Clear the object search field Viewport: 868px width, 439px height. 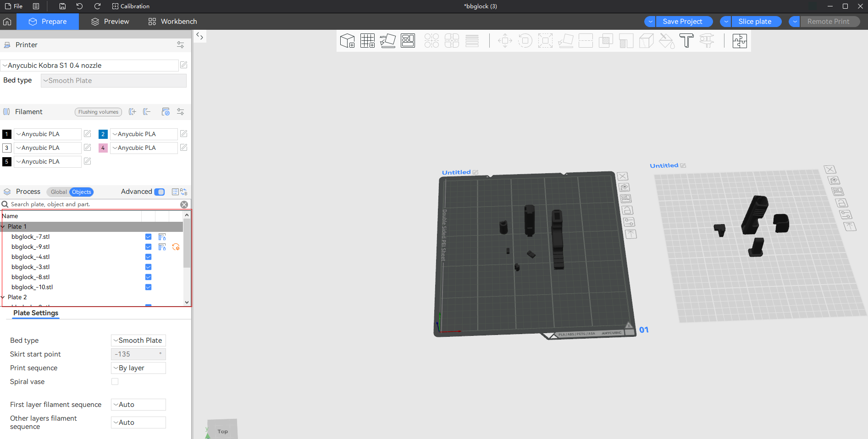184,204
